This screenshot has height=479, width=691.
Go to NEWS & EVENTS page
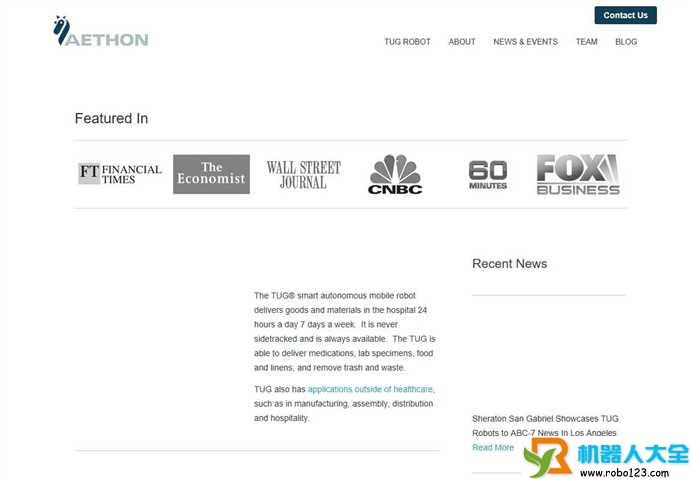[525, 42]
